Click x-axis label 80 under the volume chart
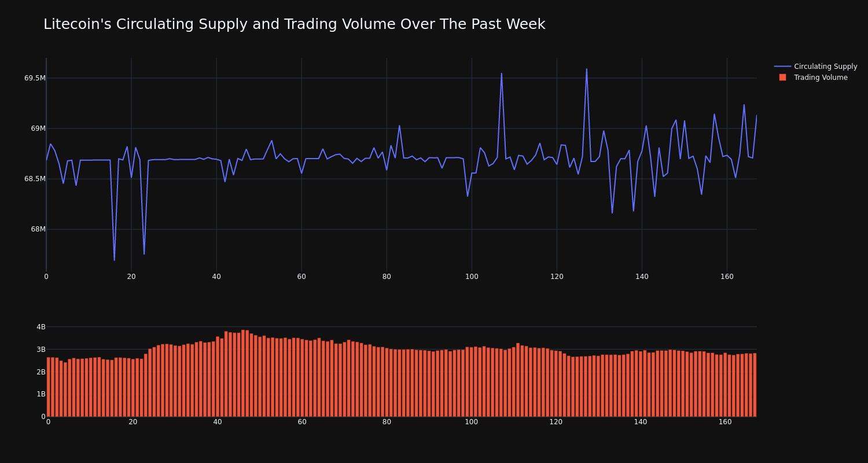Image resolution: width=868 pixels, height=463 pixels. point(387,422)
